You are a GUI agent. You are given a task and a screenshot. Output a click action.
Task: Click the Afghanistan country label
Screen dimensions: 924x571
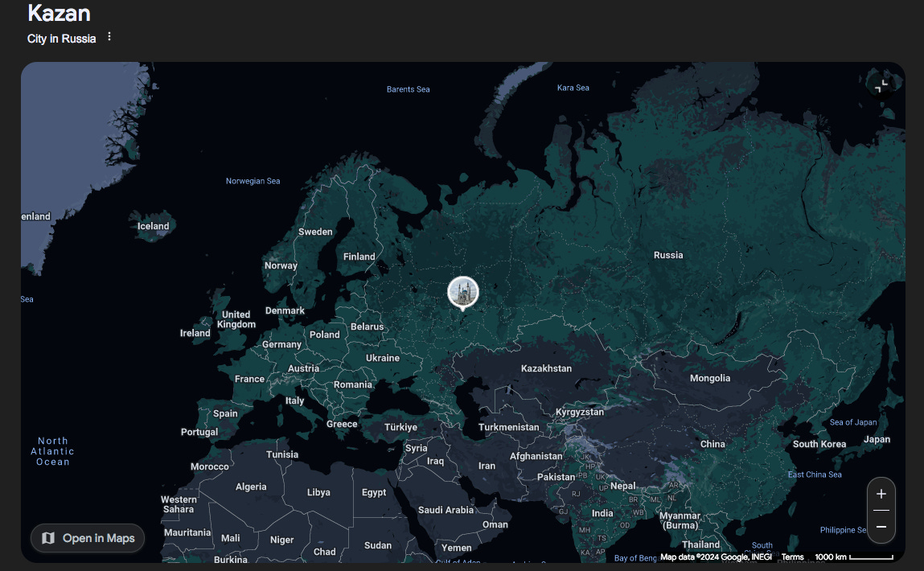pos(536,456)
